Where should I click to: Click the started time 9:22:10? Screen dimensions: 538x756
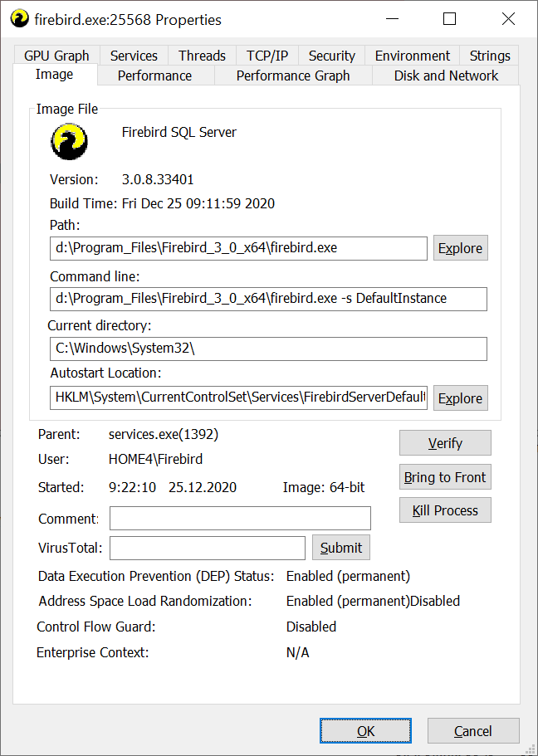(132, 487)
